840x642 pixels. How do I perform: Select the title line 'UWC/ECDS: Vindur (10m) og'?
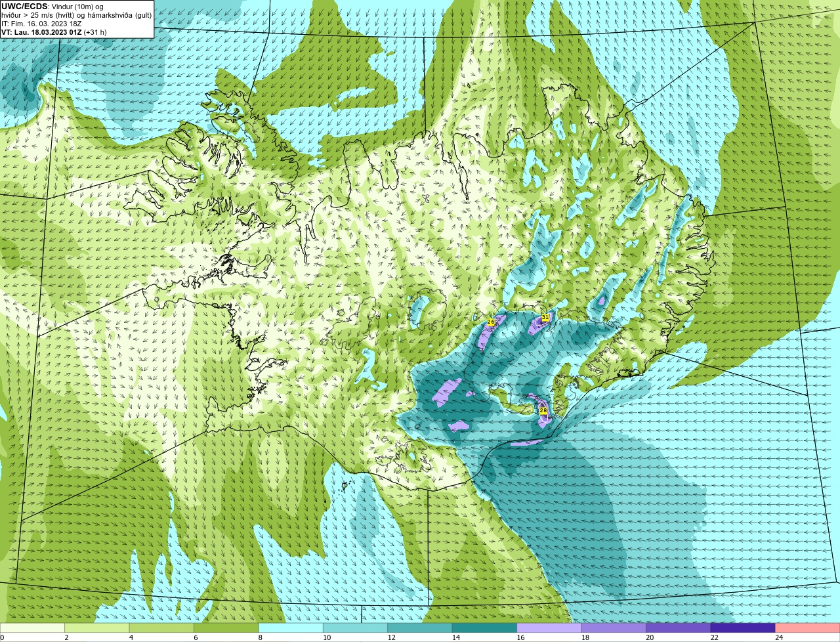click(52, 7)
